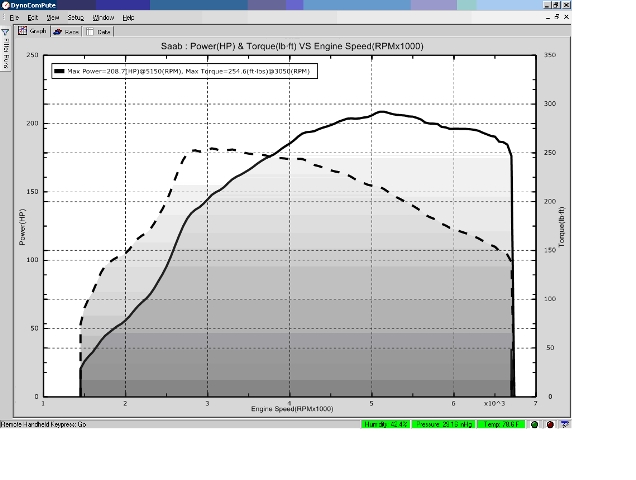Open the Setup menu
The width and height of the screenshot is (636, 480).
coord(75,18)
